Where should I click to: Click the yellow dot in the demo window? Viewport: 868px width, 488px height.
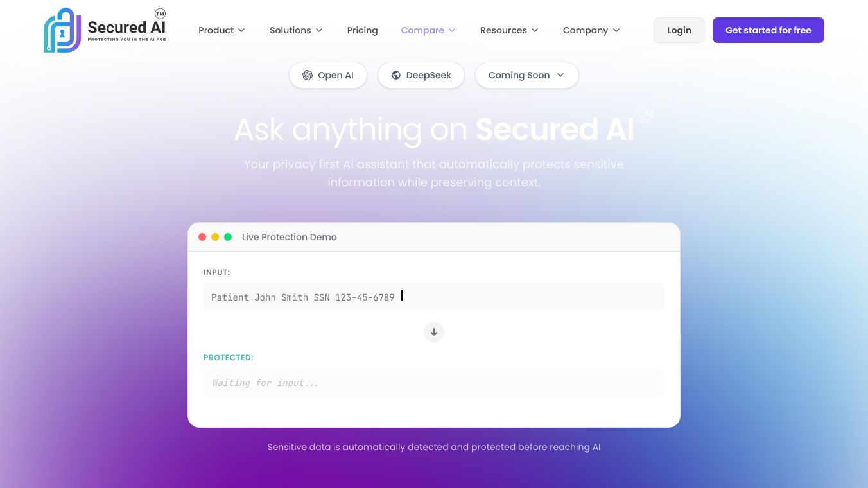(x=215, y=236)
